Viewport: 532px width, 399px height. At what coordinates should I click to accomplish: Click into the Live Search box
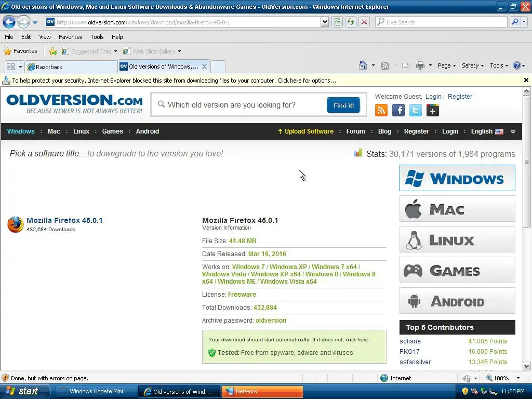pyautogui.click(x=442, y=22)
